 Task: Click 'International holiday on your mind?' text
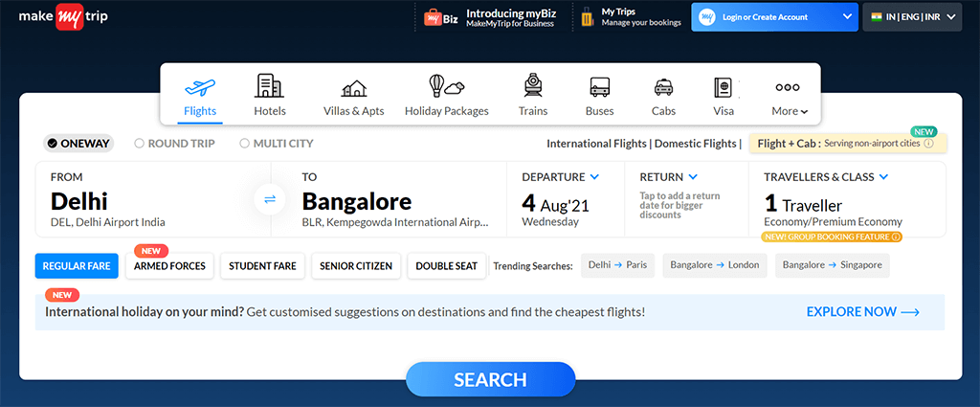coord(145,311)
